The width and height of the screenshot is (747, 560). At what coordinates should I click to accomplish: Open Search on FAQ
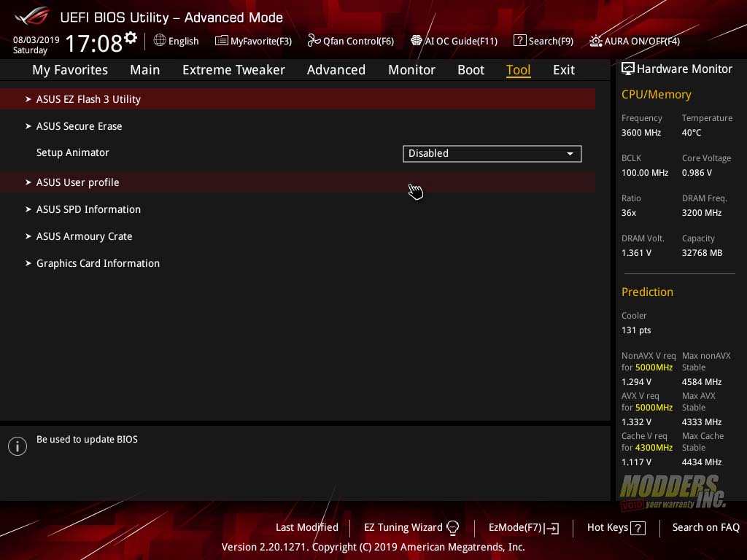click(x=706, y=528)
